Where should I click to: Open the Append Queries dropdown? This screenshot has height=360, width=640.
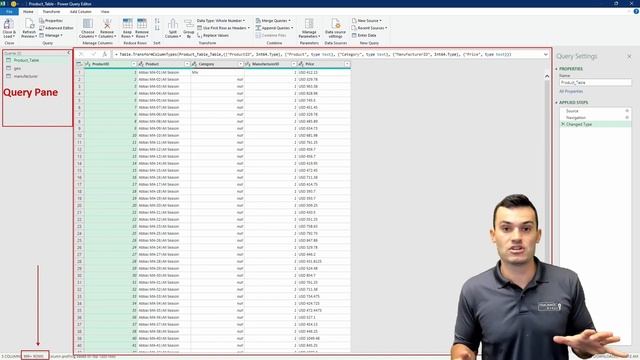[274, 28]
